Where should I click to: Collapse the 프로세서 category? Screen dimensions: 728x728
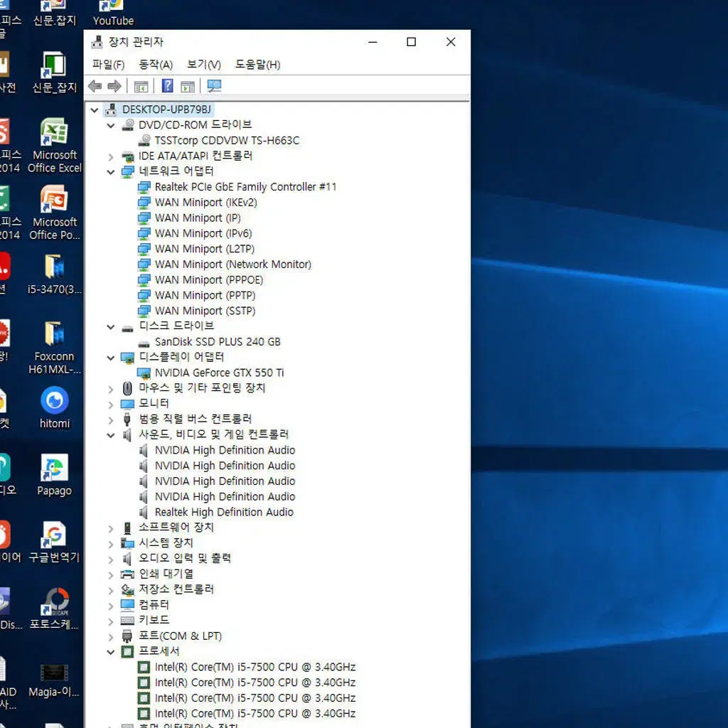coord(110,652)
